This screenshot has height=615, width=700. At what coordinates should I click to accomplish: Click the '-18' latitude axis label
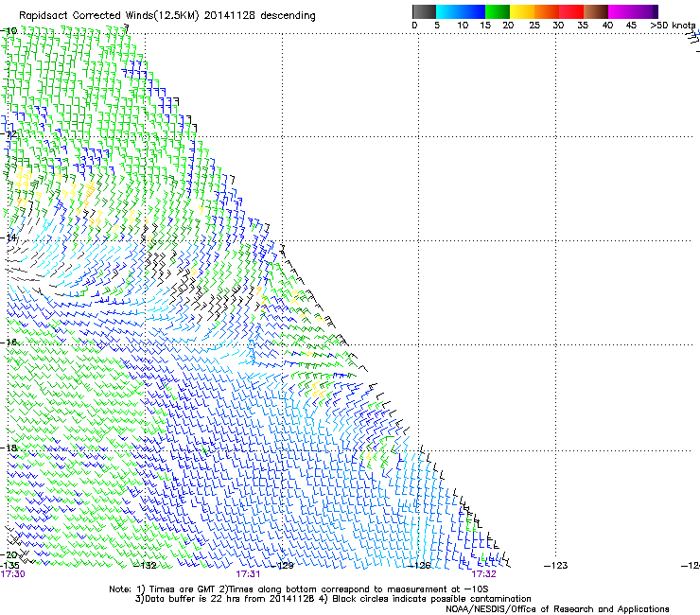pos(9,448)
